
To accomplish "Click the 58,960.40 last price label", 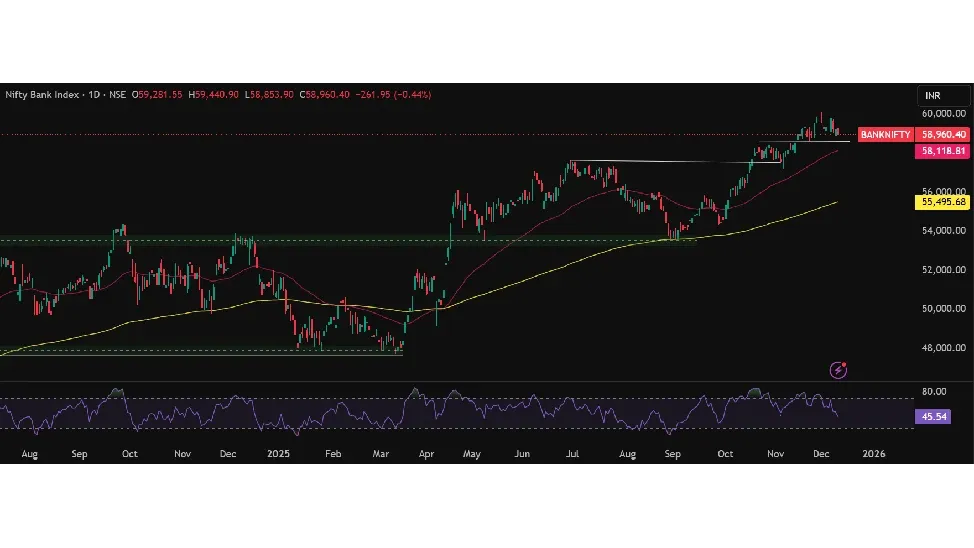I will click(943, 134).
